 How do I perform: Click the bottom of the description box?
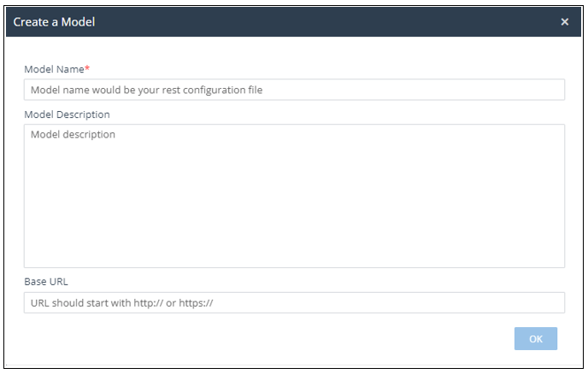point(294,256)
